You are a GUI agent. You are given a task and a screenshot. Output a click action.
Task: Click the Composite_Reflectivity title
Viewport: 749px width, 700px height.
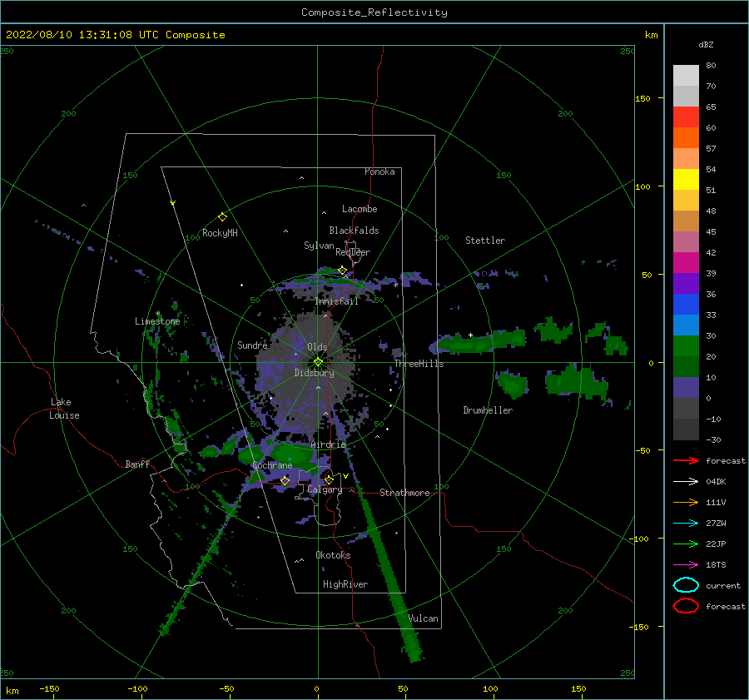tap(374, 12)
